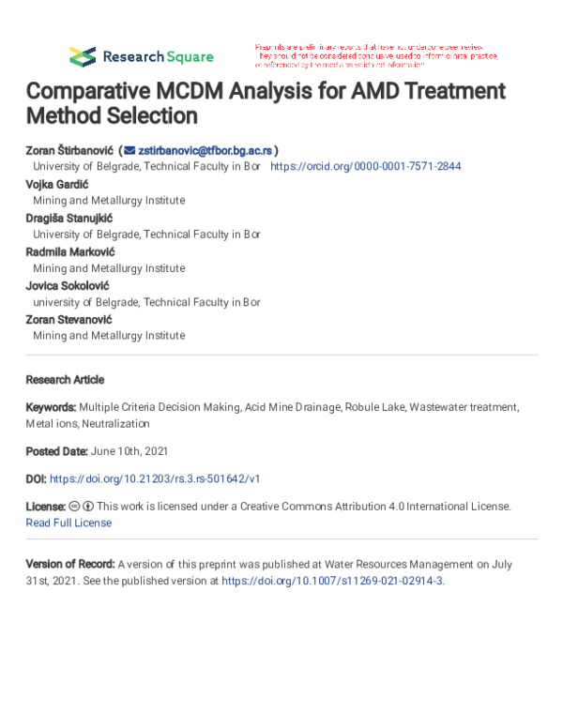Click the Creative Commons CC icon

tap(74, 506)
